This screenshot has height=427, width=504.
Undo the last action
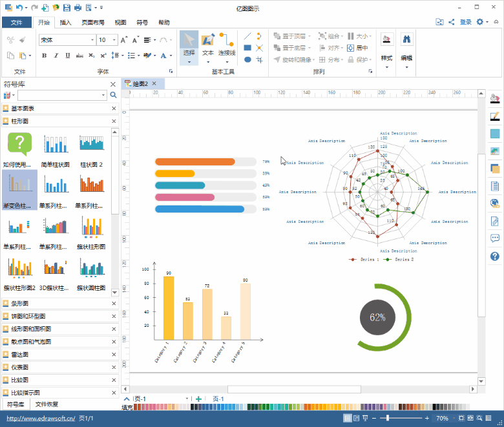19,8
